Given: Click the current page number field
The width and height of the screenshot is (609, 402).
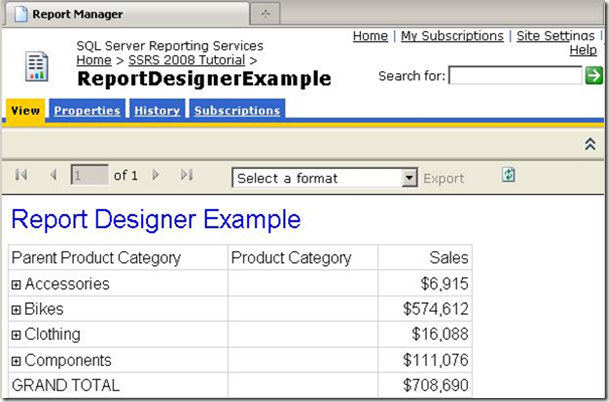Looking at the screenshot, I should (90, 175).
